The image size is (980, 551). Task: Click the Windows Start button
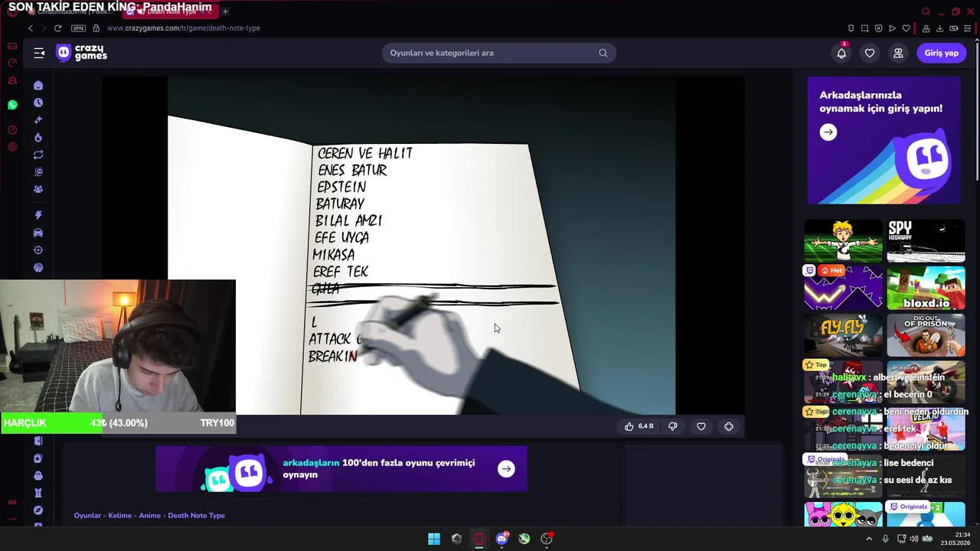pyautogui.click(x=434, y=539)
